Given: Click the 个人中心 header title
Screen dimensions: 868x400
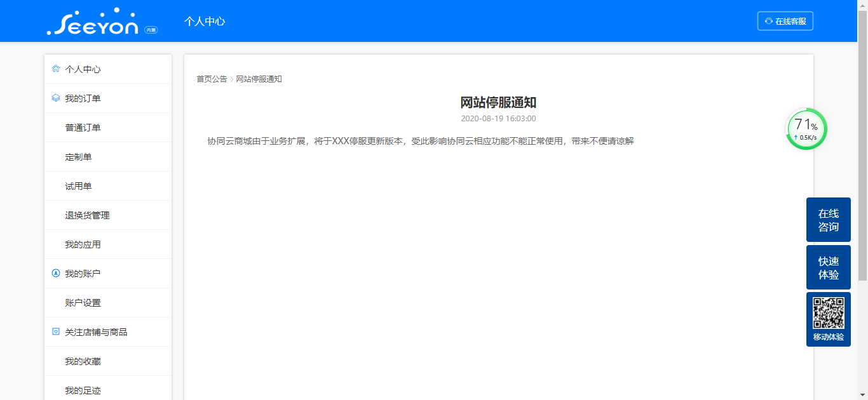Looking at the screenshot, I should tap(205, 21).
